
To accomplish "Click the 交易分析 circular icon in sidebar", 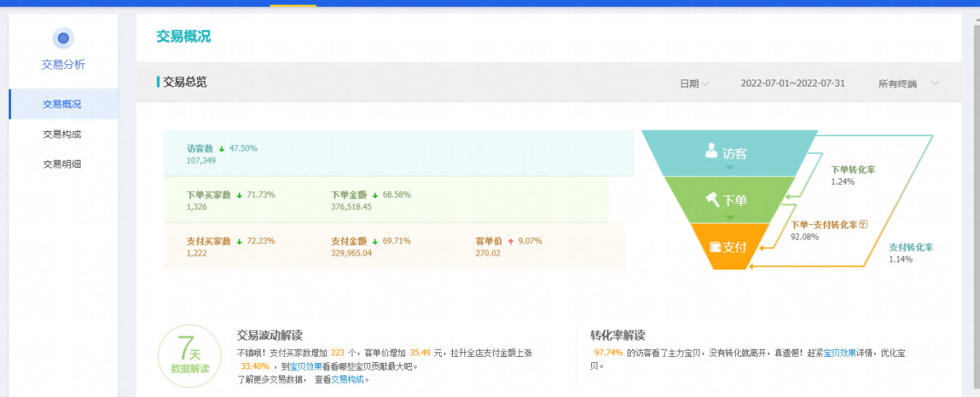I will pos(63,38).
